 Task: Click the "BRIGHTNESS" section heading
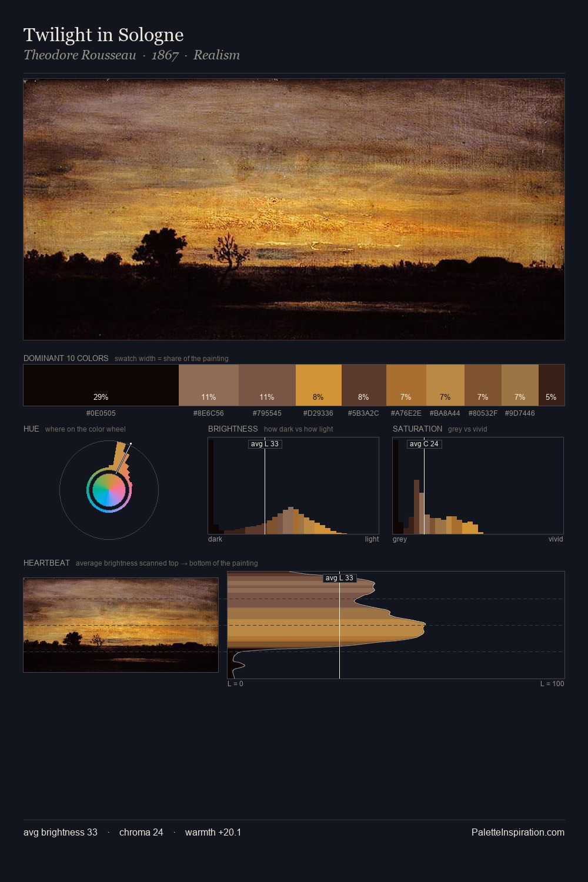[x=233, y=429]
